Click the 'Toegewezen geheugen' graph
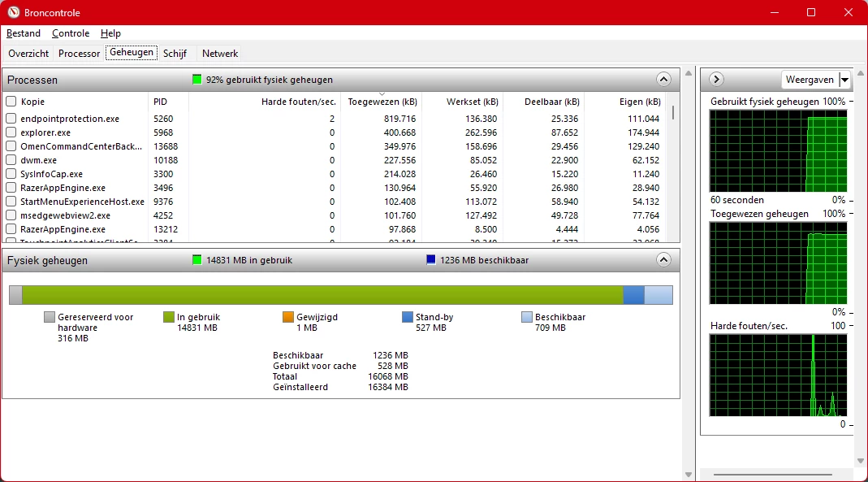Screen dimensions: 868x482 778,263
